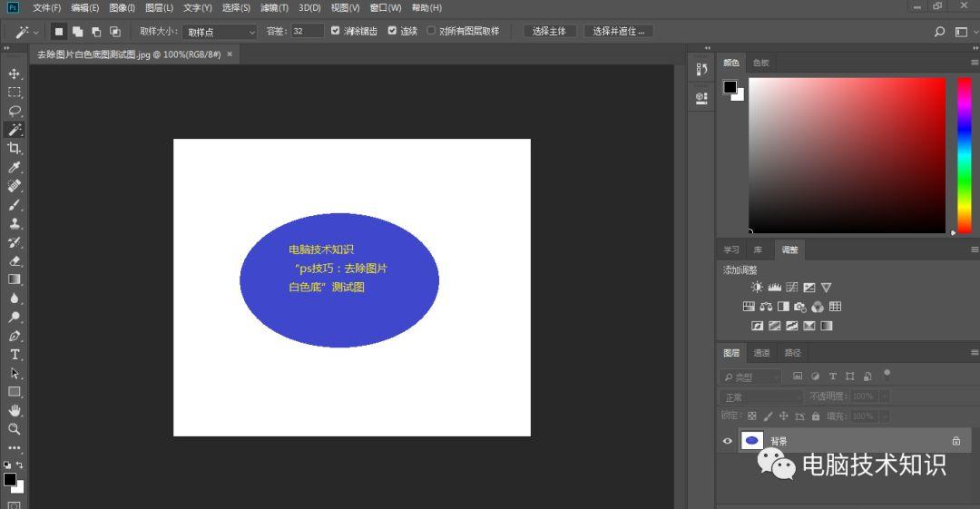Select the Brush tool
980x509 pixels.
(x=15, y=204)
